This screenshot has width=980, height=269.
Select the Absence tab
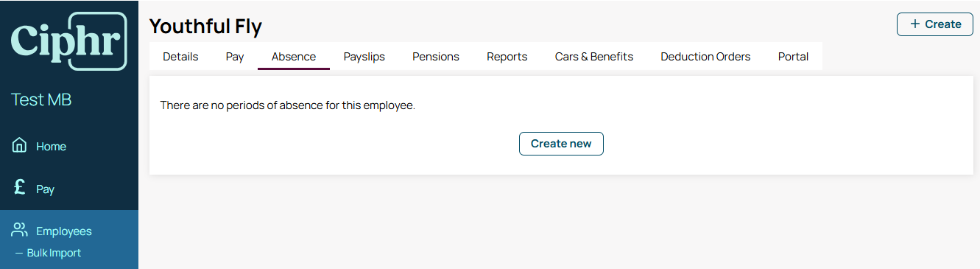pyautogui.click(x=294, y=57)
